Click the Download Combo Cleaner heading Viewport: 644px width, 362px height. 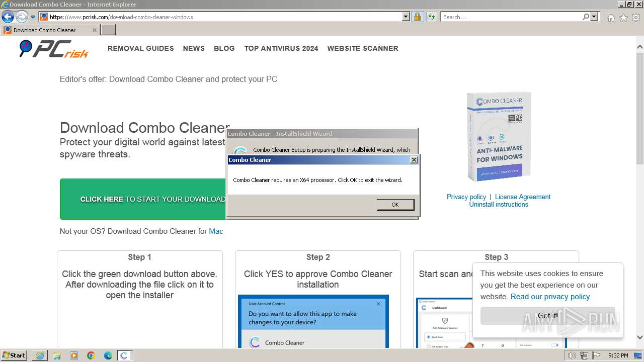(145, 128)
